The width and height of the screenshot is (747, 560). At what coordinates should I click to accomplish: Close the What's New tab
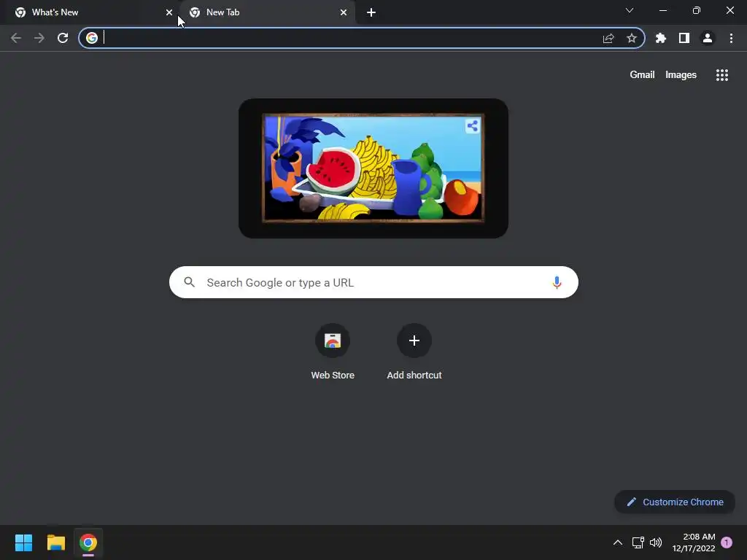(x=169, y=12)
